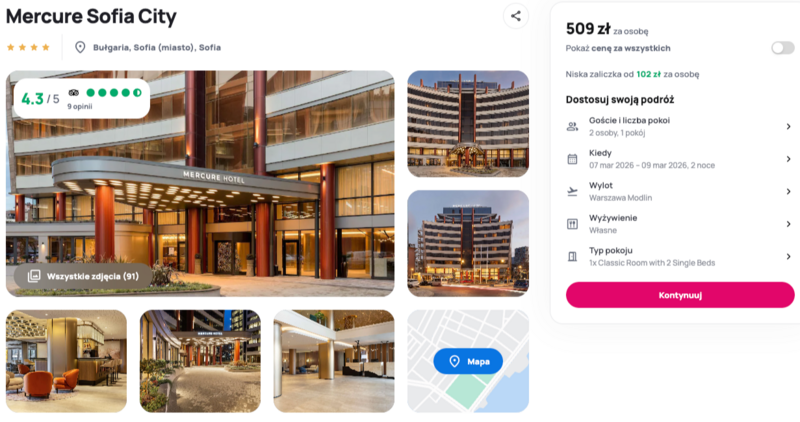The image size is (800, 422).
Task: Click the 4.3 / 5 rating badge
Action: (82, 98)
